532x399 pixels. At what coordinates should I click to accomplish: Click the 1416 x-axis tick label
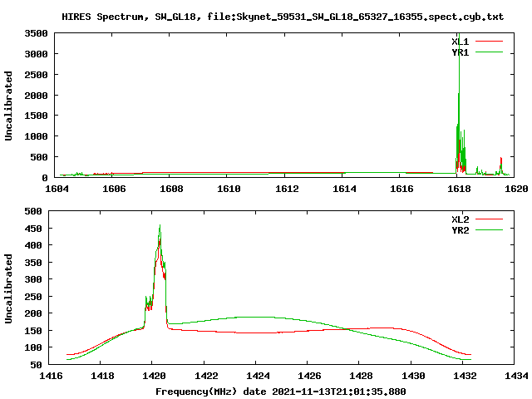click(x=51, y=376)
